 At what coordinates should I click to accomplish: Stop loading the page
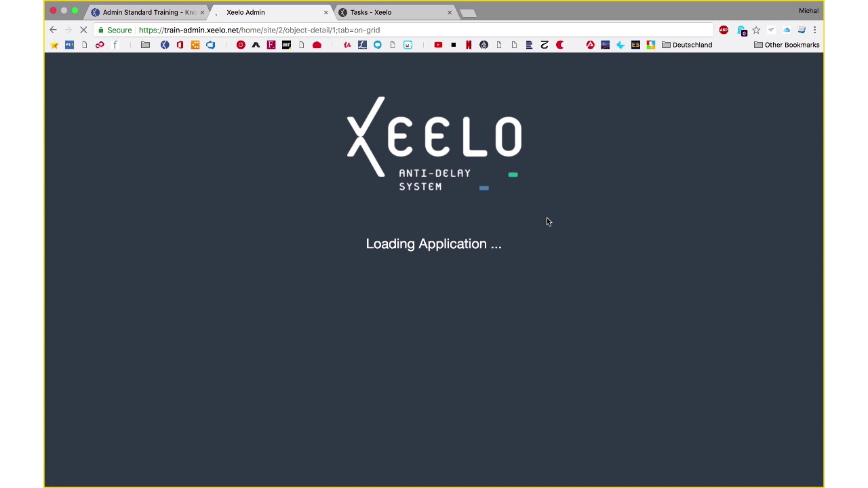point(83,30)
